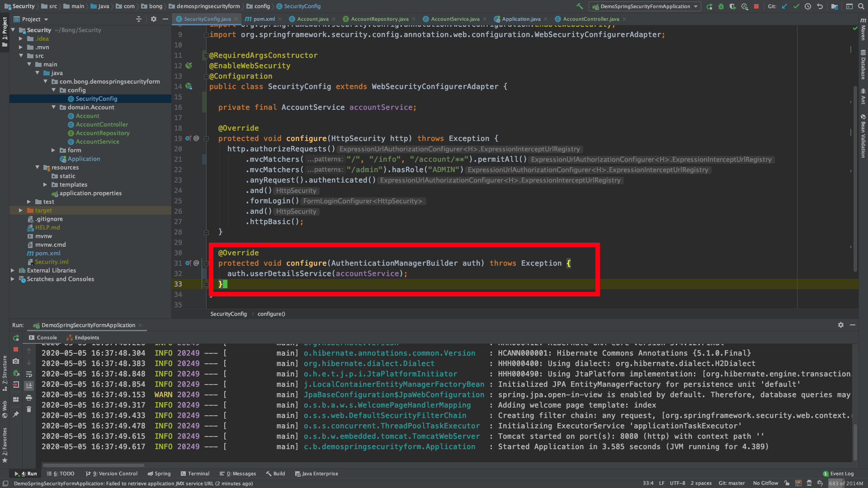Screen dimensions: 868x488
Task: Expand the templates folder node
Action: pos(45,185)
